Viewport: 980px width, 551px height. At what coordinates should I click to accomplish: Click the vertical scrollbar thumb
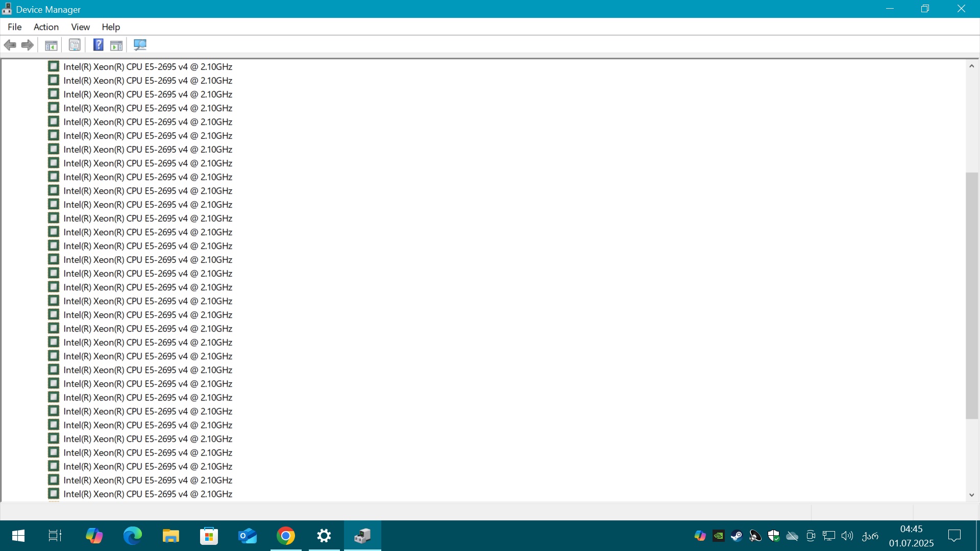971,296
